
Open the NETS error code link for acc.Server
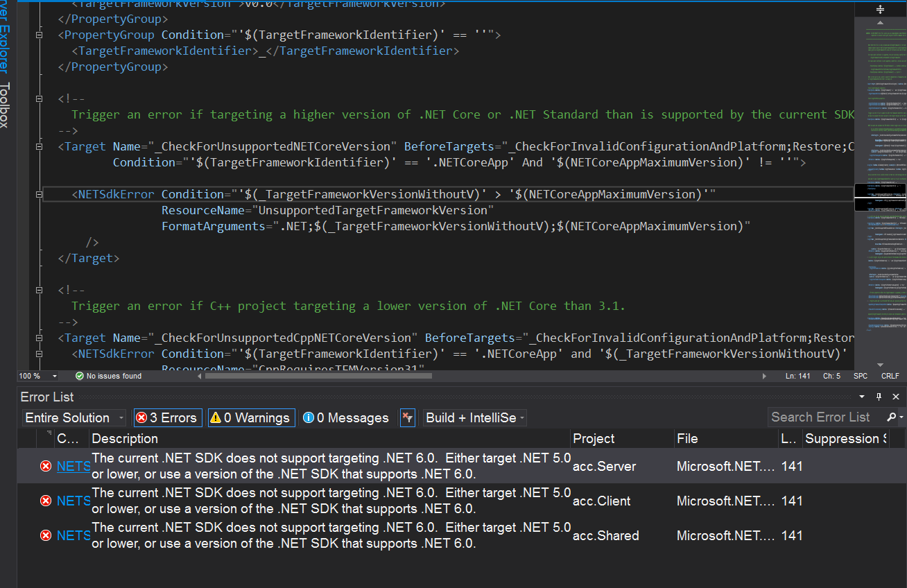click(x=74, y=466)
